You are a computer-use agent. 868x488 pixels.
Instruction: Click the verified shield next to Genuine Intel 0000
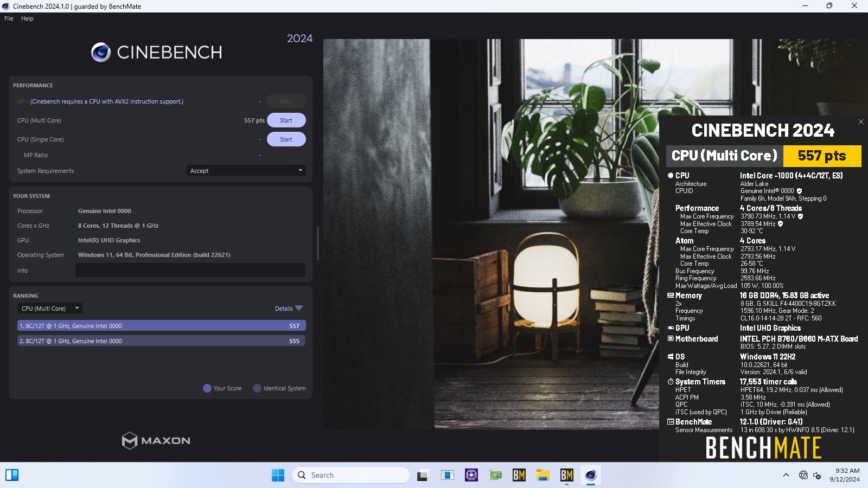[799, 191]
